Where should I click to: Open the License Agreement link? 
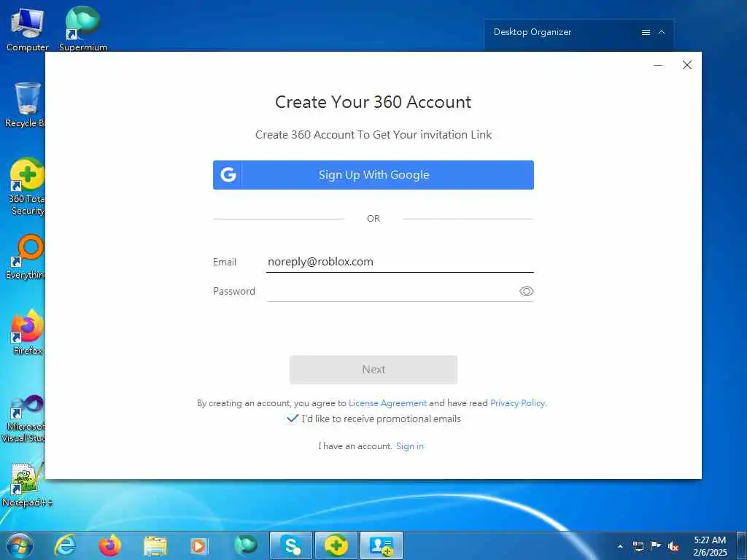click(x=387, y=402)
